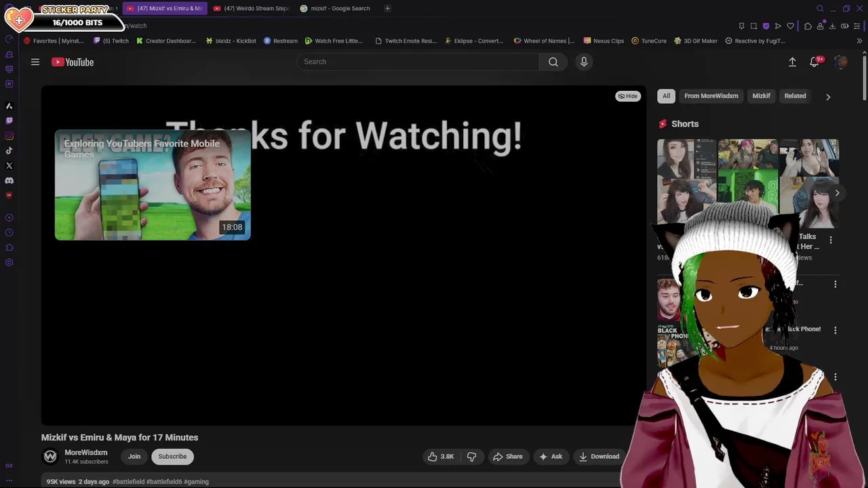Show more video filter chips arrow
The height and width of the screenshot is (488, 868).
tap(828, 96)
